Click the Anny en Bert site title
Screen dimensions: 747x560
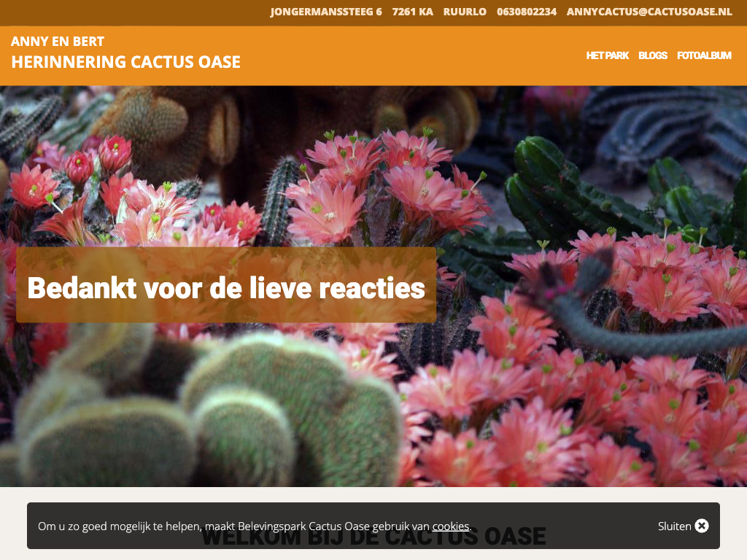(58, 42)
